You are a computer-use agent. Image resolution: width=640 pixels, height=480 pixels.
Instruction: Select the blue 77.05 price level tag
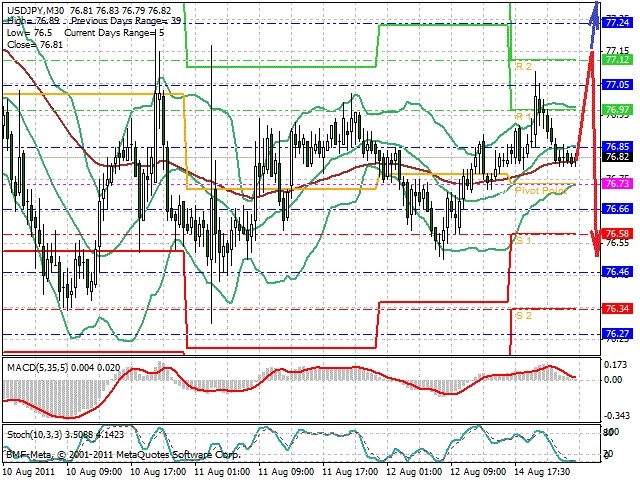coord(618,84)
